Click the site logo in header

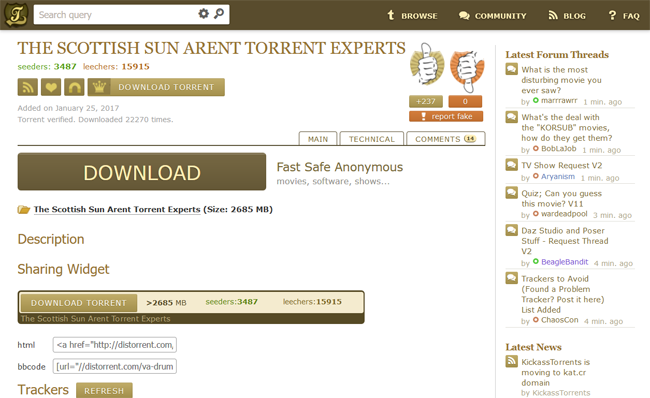(x=16, y=15)
